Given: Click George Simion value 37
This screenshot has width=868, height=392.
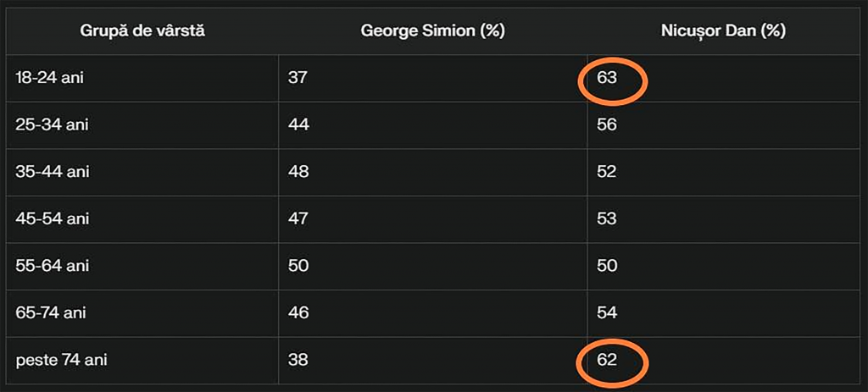Looking at the screenshot, I should (x=298, y=78).
